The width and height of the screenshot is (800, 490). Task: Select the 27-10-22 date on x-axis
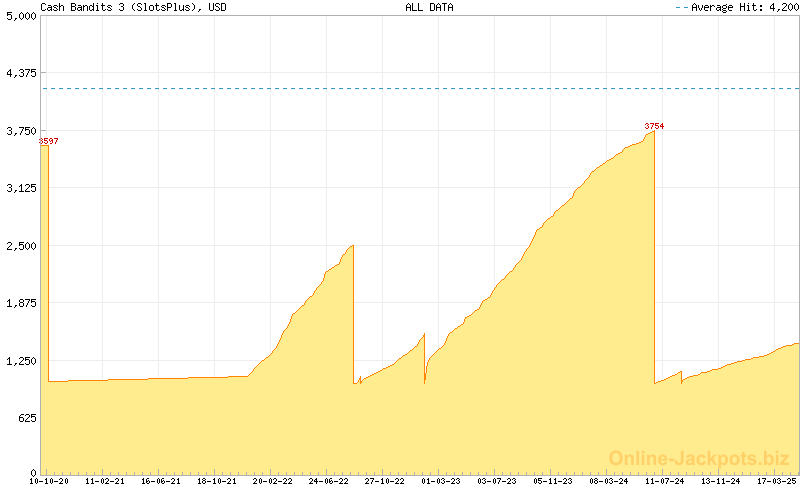pyautogui.click(x=384, y=482)
